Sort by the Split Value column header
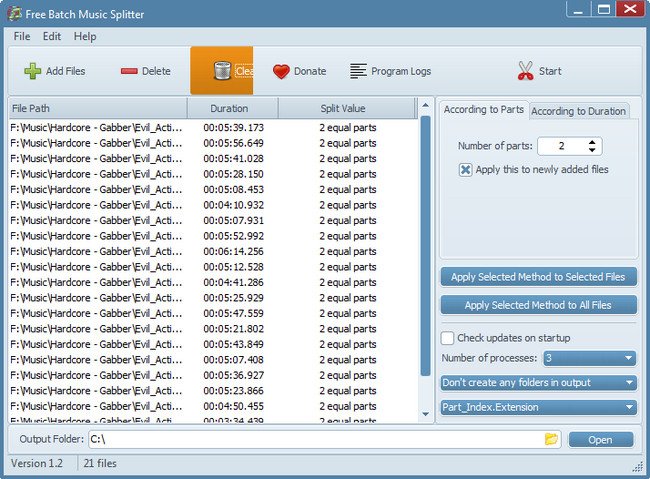 point(346,109)
